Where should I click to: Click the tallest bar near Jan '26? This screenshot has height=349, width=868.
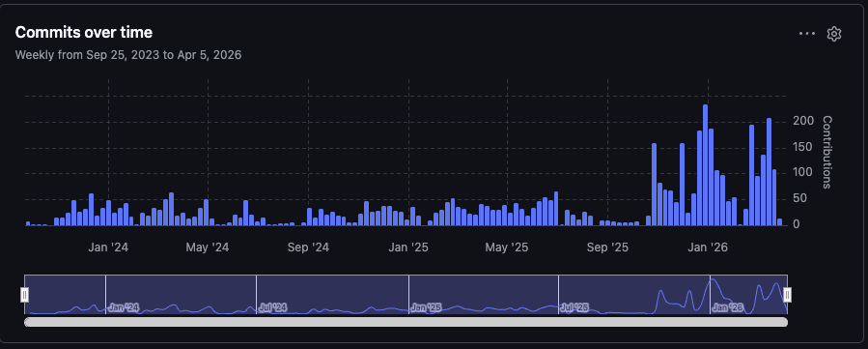(x=705, y=165)
